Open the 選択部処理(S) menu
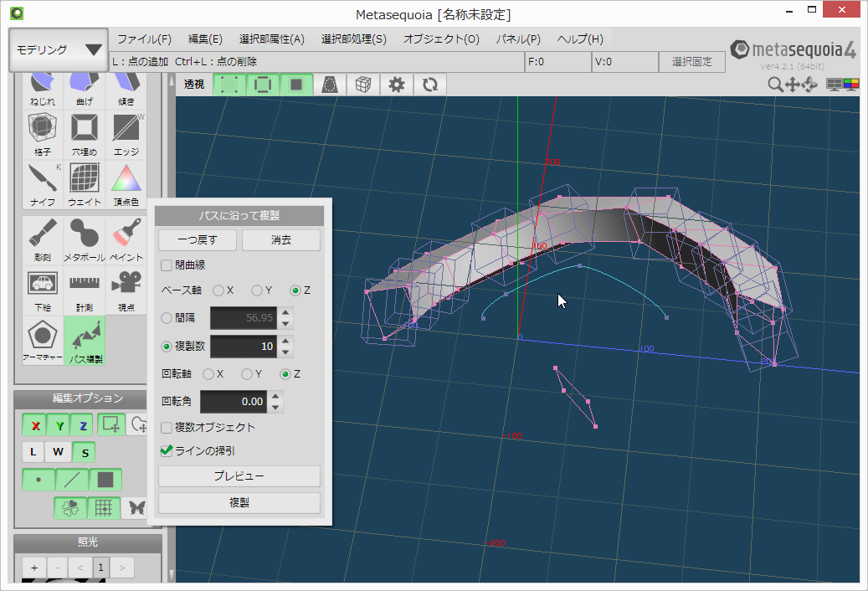This screenshot has width=868, height=591. [354, 39]
